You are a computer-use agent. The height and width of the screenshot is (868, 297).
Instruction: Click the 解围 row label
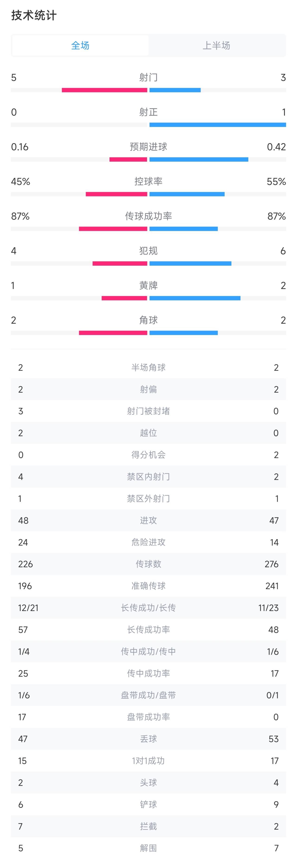click(148, 848)
